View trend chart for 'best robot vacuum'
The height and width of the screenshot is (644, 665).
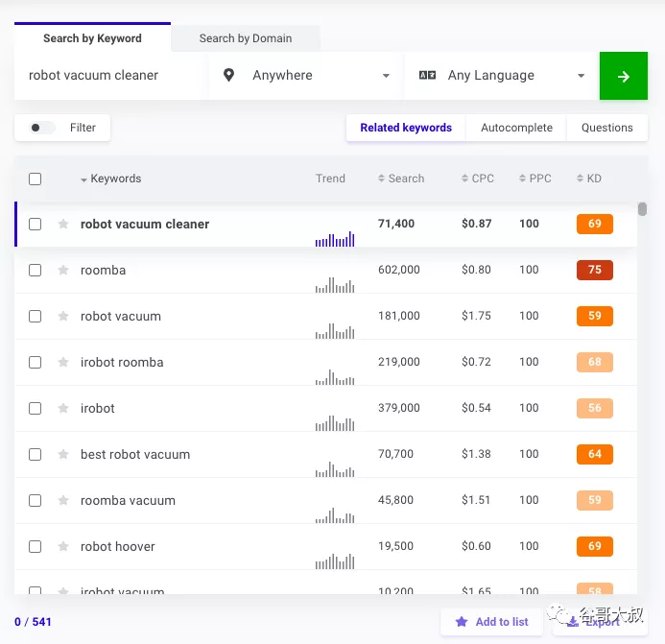pos(335,469)
